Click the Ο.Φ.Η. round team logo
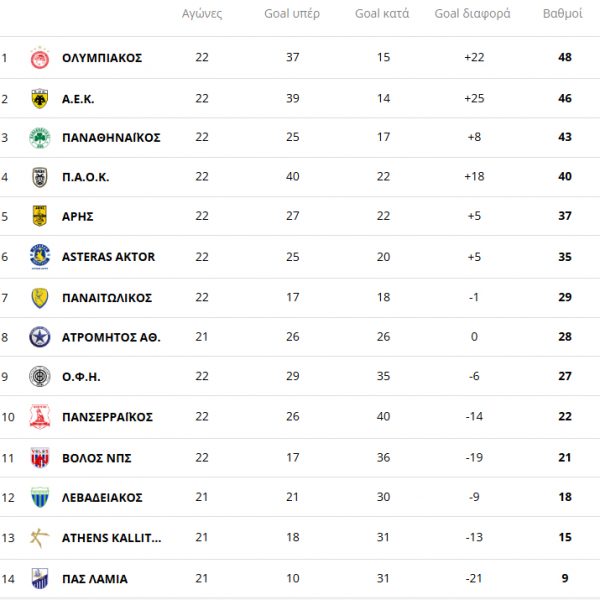Image resolution: width=600 pixels, height=600 pixels. pyautogui.click(x=39, y=377)
